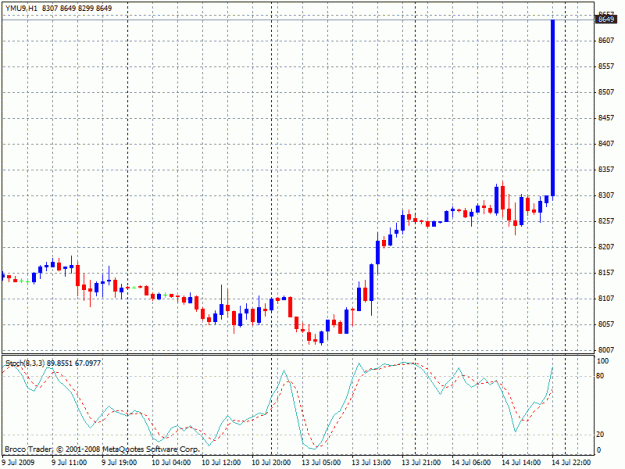This screenshot has width=625, height=469.
Task: Click the 8207 price axis label
Action: point(606,247)
